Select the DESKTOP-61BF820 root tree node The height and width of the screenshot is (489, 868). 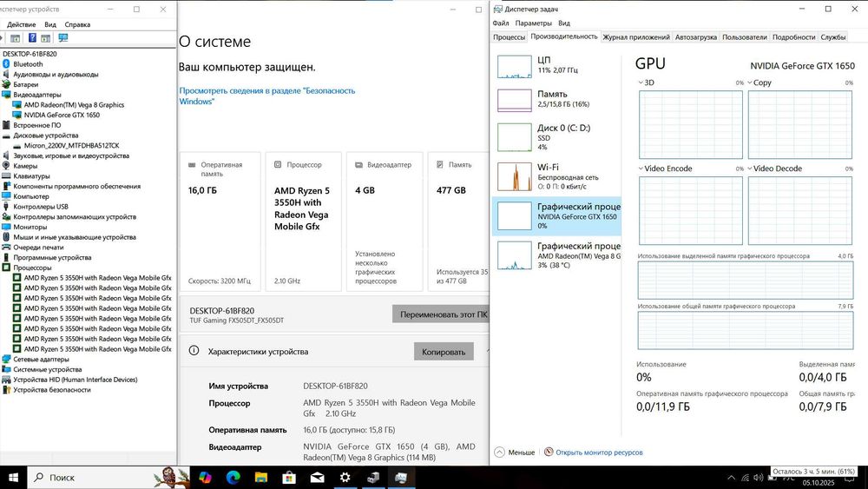tap(30, 54)
